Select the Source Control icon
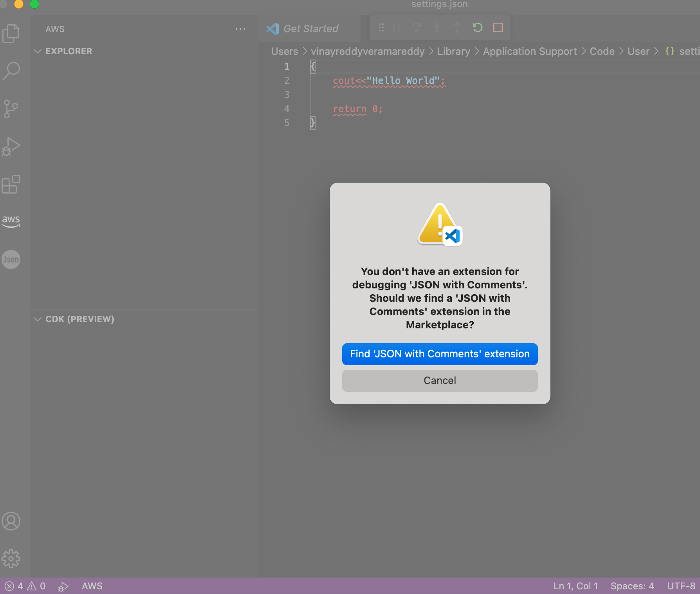Screen dimensions: 700x594 (11, 109)
